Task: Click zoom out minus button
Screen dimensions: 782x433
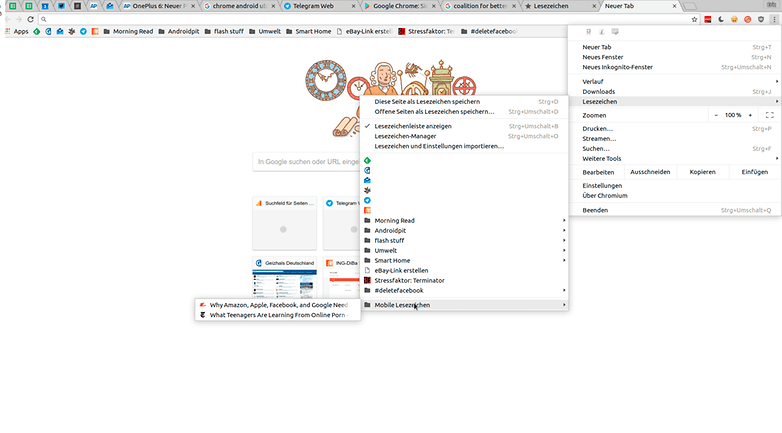Action: 716,115
